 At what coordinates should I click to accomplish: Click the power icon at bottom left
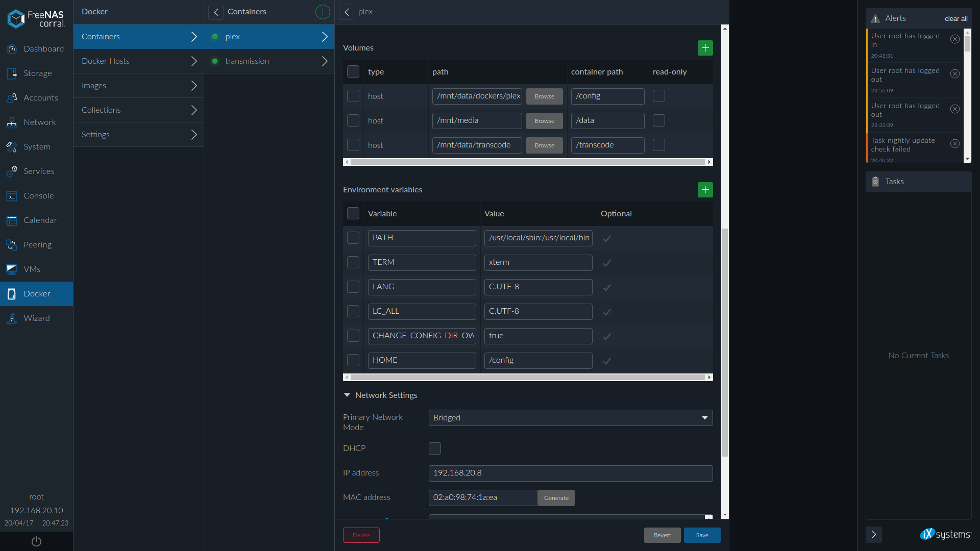point(36,541)
